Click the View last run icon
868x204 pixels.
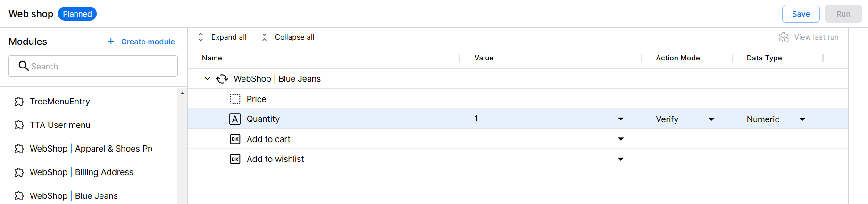tap(784, 37)
